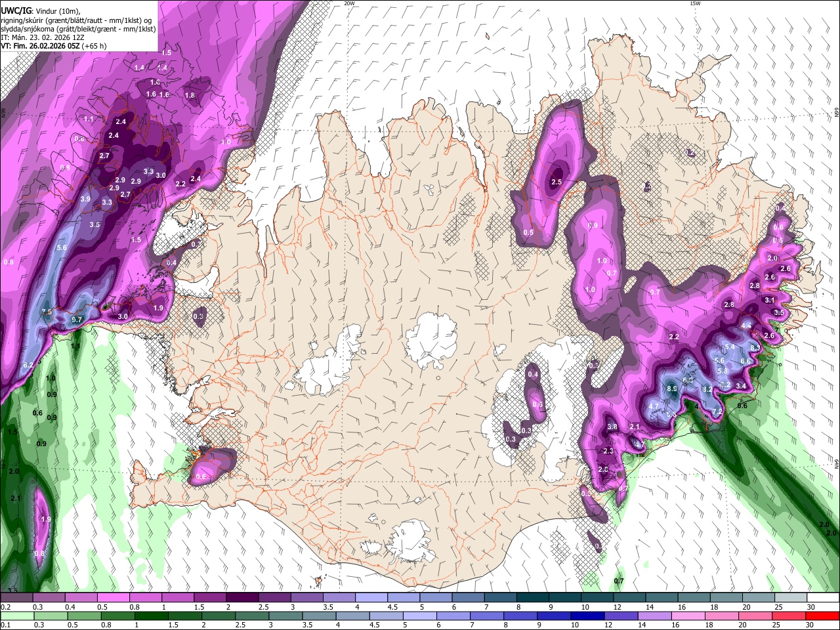The image size is (840, 630).
Task: Click deep blue swatch at 10 in lower legend
Action: click(x=587, y=616)
